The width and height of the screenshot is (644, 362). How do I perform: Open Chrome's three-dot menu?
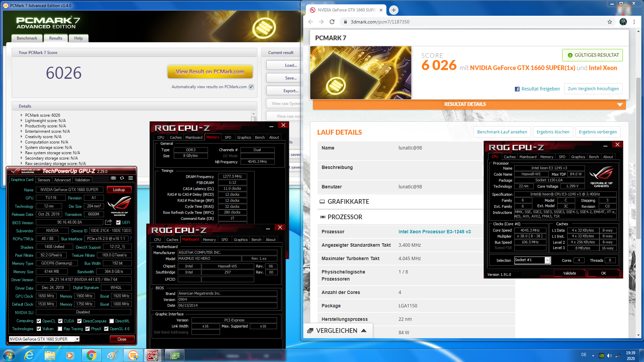pyautogui.click(x=634, y=22)
